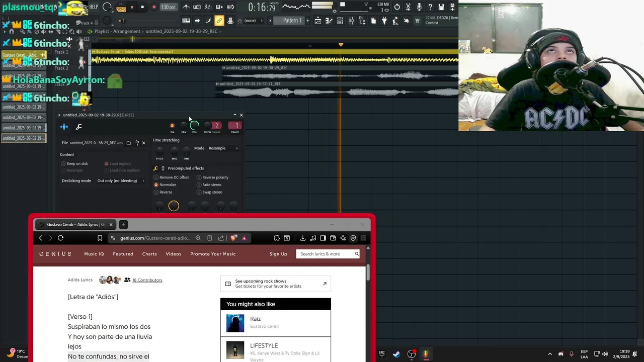Screen dimensions: 644x362
Task: Stop playback with the stop button
Action: [142, 7]
